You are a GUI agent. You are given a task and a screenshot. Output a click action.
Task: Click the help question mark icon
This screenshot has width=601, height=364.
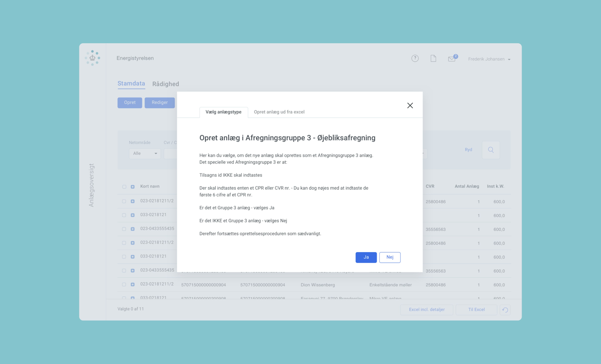[415, 58]
